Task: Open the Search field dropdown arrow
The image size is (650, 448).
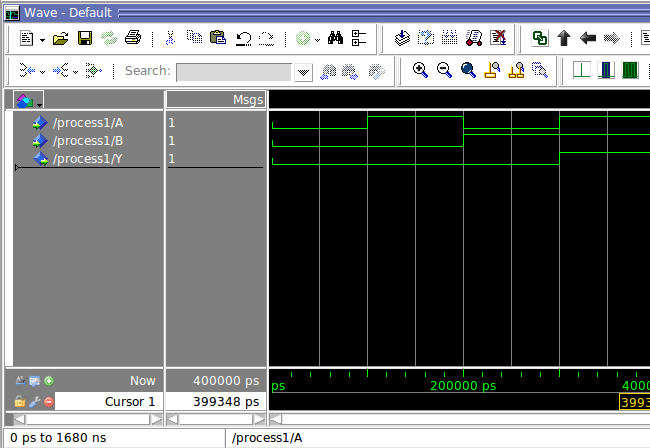Action: 303,73
